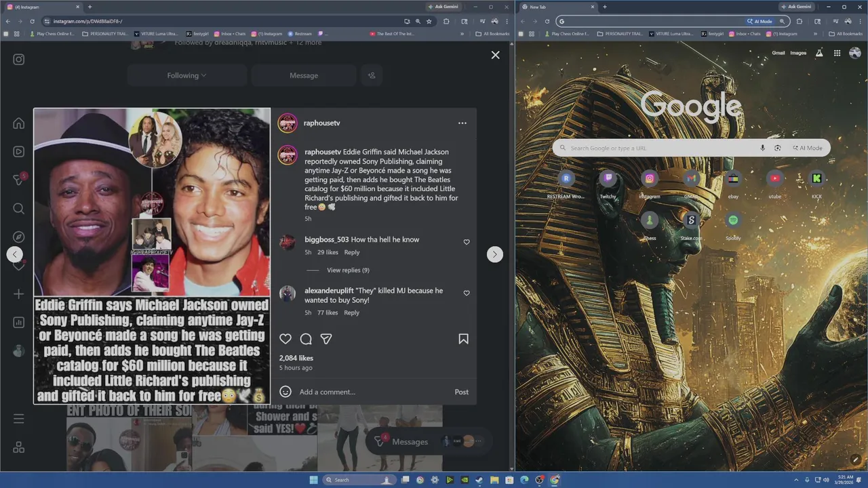Viewport: 868px width, 488px height.
Task: Open the Stake.com shortcut tile
Action: [x=691, y=225]
